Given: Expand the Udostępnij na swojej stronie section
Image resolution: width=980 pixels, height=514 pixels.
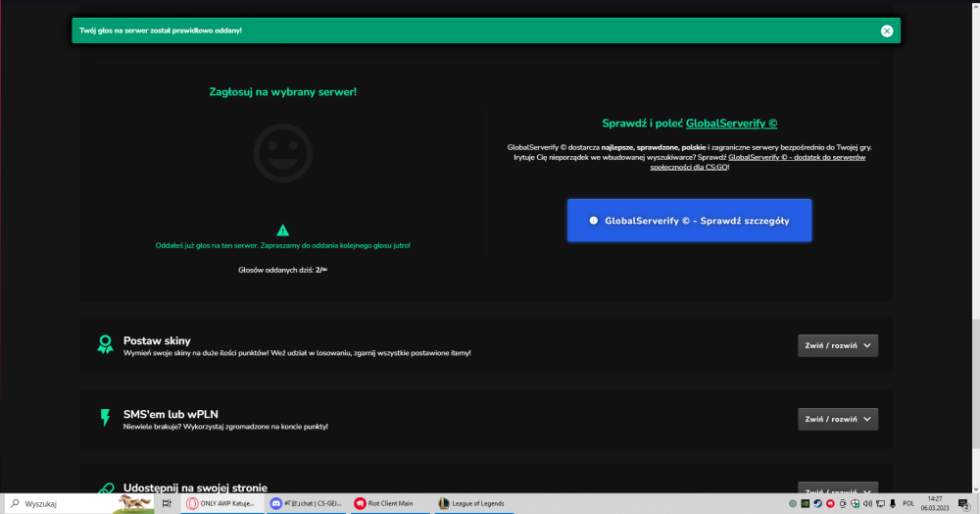Looking at the screenshot, I should 838,488.
